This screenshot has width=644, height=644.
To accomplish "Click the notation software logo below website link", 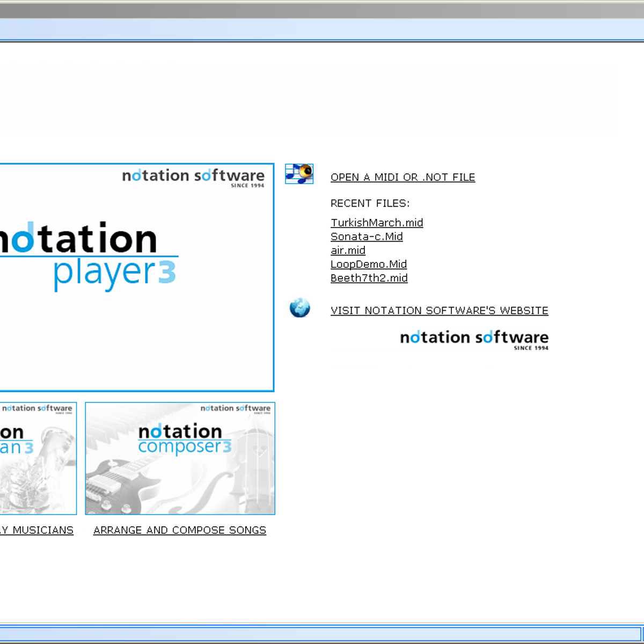I will (474, 340).
